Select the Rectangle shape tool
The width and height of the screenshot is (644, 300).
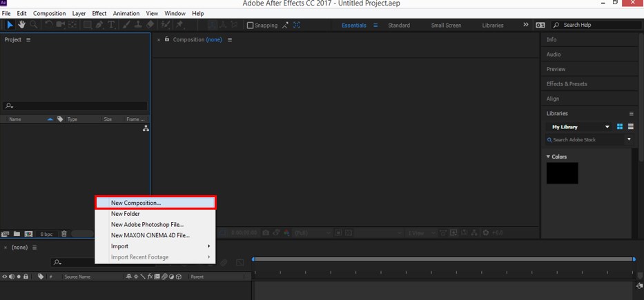point(88,25)
